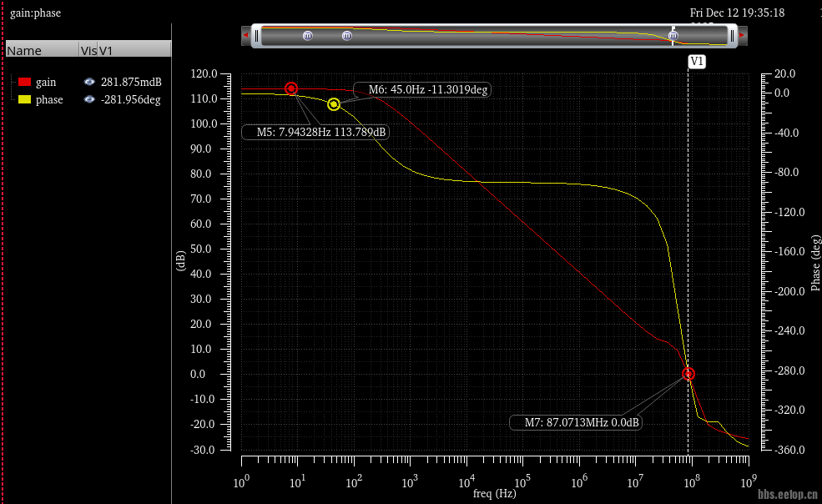Hide the gain trace using its eye icon
Image resolution: width=822 pixels, height=504 pixels.
pos(89,82)
